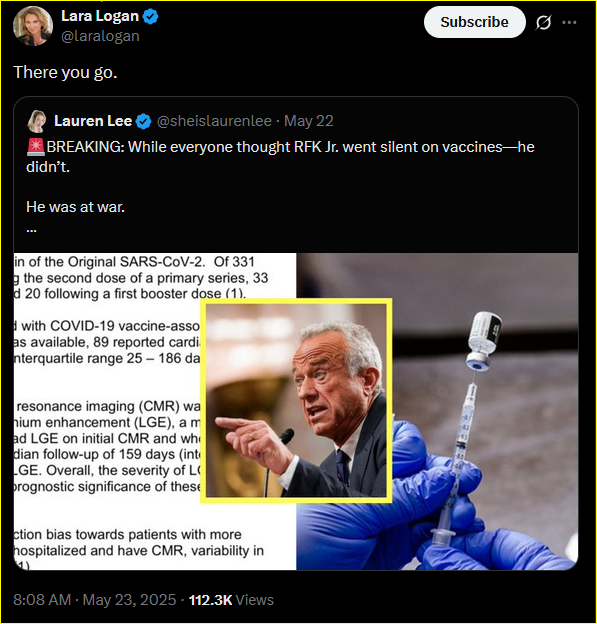Click the Lauren Lee name in quote
The image size is (597, 624).
point(93,121)
